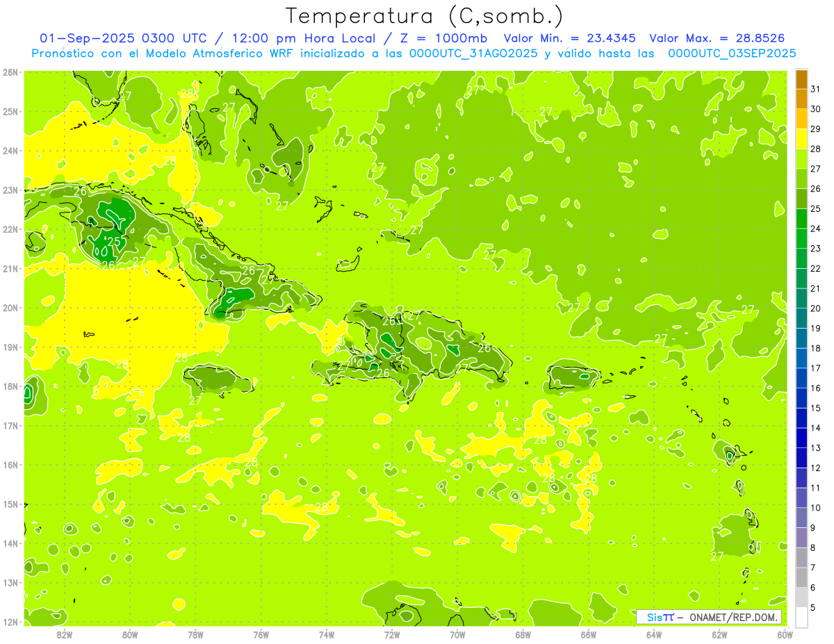Click the 74W longitude label
Viewport: 834px width, 644px height.
pos(327,634)
